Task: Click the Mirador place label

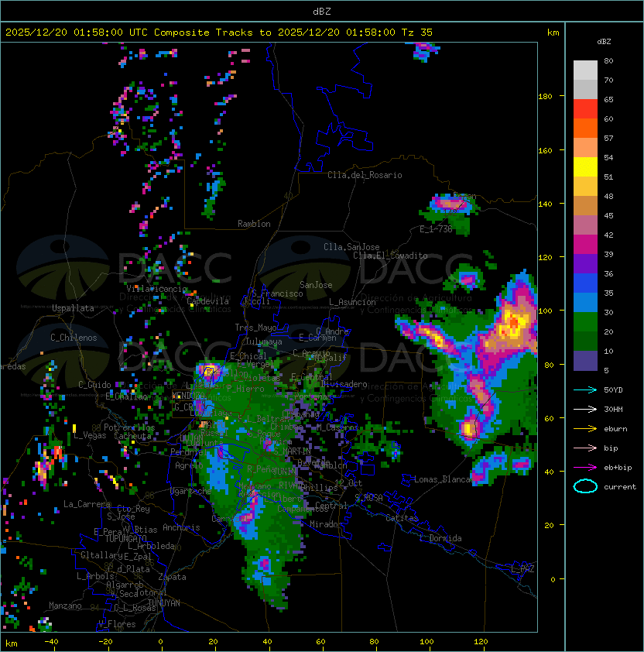Action: [327, 524]
